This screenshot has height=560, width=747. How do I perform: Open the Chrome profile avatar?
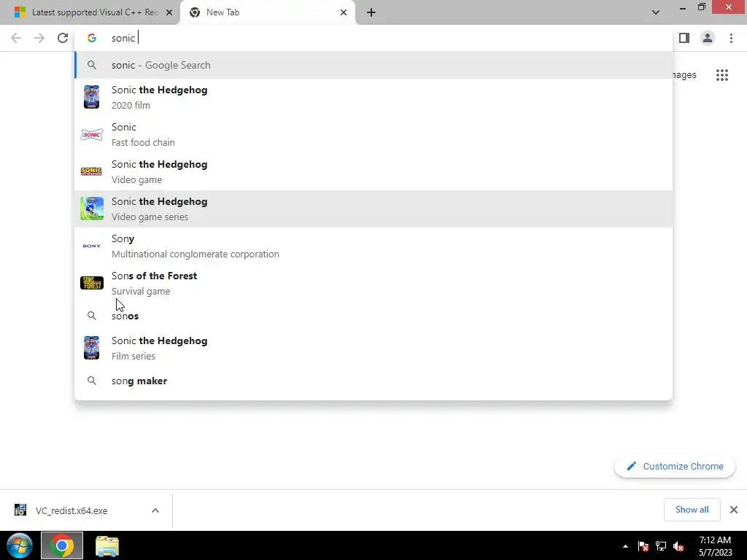pyautogui.click(x=708, y=38)
